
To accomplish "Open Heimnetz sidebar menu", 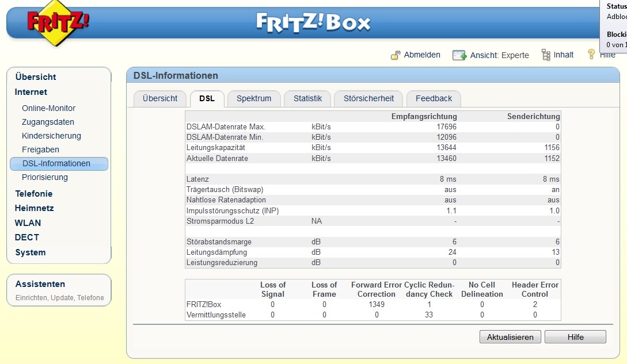I will (x=34, y=208).
